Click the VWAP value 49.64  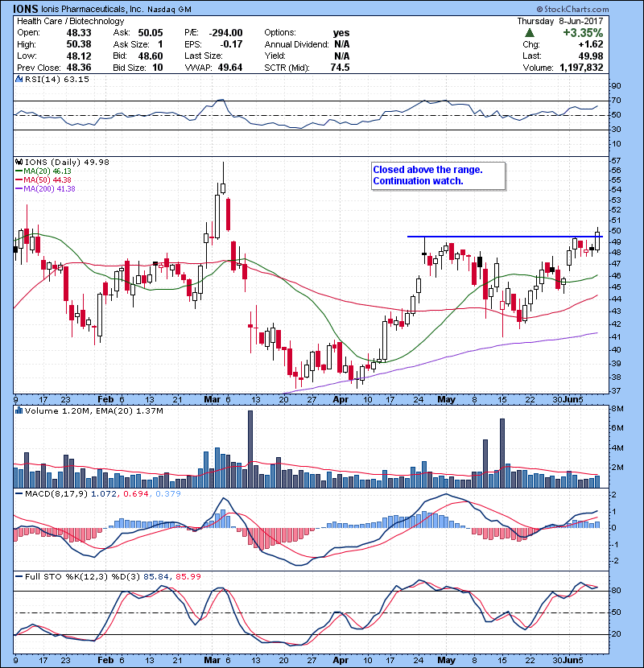tap(230, 68)
